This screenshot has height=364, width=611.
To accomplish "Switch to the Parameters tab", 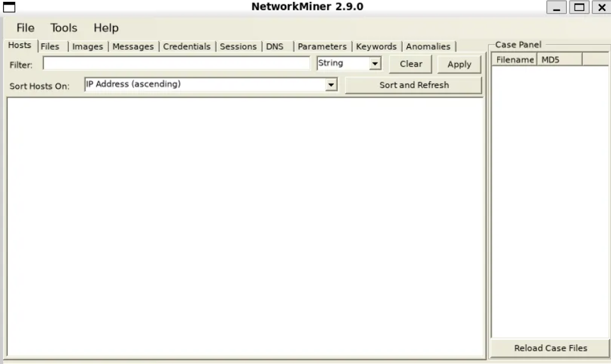I will pos(322,47).
